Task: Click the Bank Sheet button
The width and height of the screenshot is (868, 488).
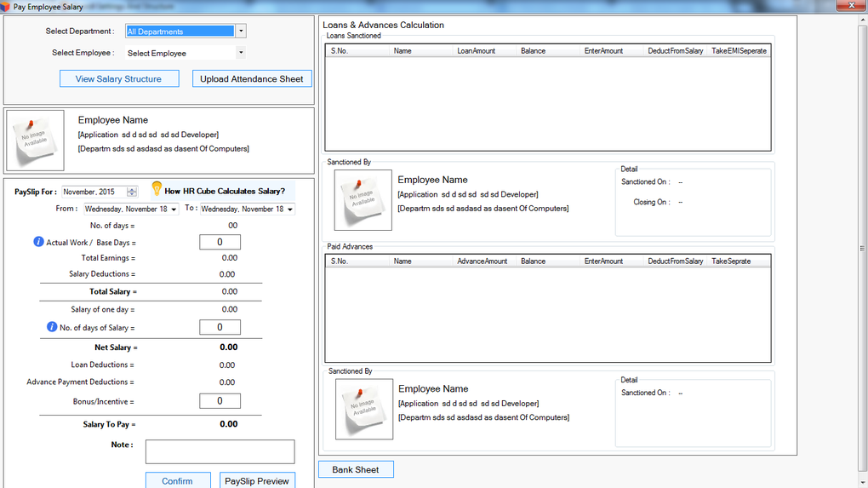Action: pyautogui.click(x=356, y=469)
